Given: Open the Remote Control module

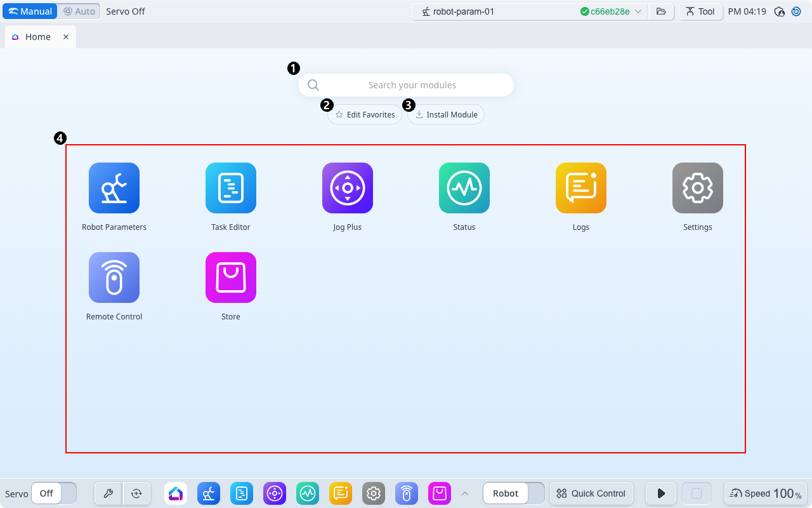Looking at the screenshot, I should click(x=114, y=277).
